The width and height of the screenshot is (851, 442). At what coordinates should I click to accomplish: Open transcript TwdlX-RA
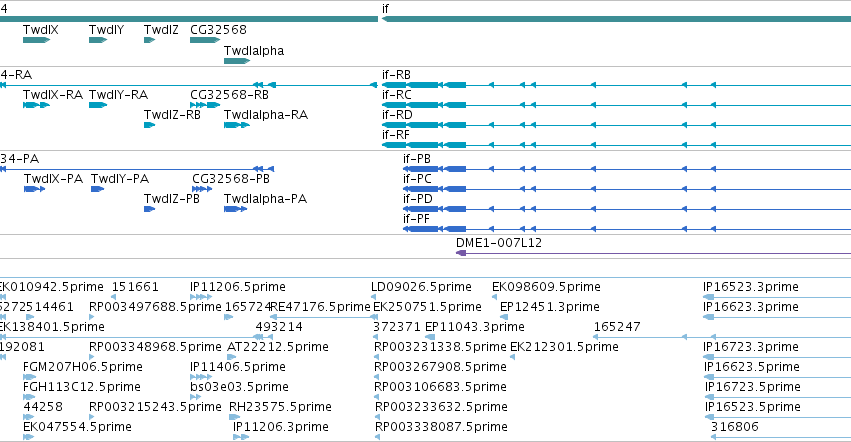pos(36,105)
